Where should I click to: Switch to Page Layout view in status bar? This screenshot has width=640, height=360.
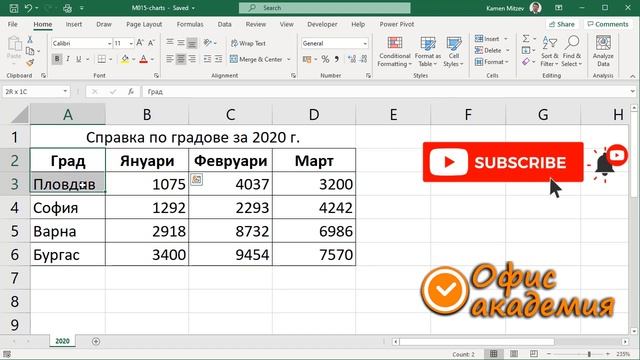[513, 353]
